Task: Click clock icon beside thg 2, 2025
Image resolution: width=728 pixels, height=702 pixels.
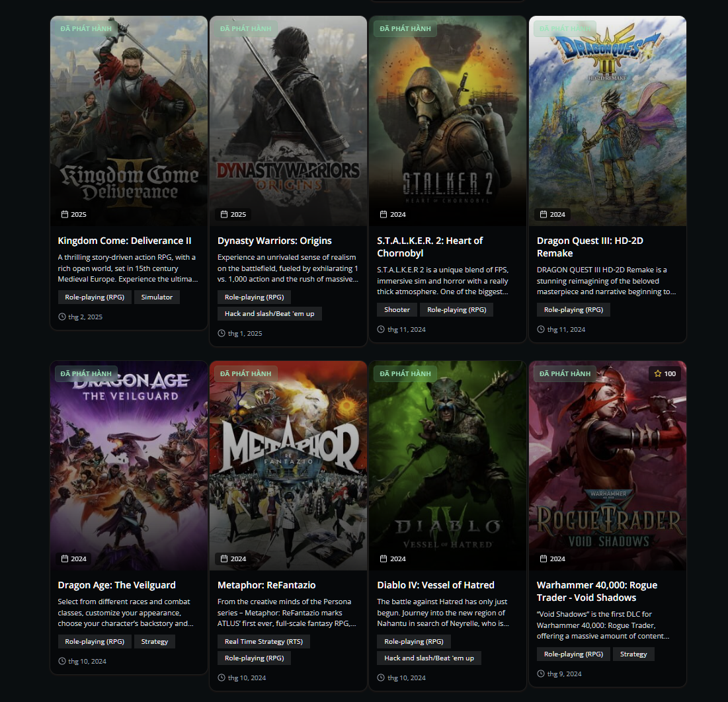Action: click(x=62, y=317)
